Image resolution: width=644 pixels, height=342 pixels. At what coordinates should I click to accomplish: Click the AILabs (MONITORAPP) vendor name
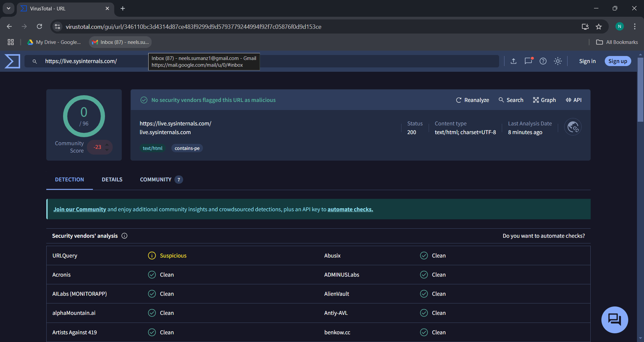click(x=79, y=294)
